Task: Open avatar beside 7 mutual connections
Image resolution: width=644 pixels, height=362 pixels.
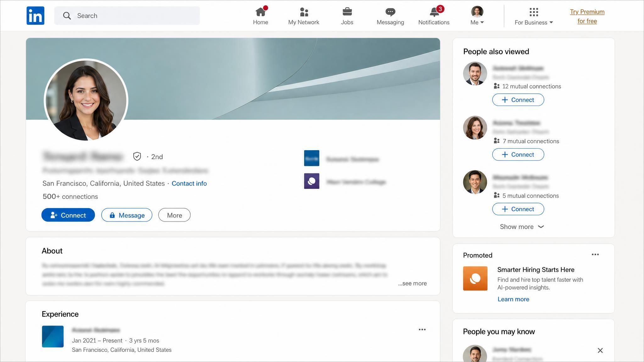Action: click(475, 128)
